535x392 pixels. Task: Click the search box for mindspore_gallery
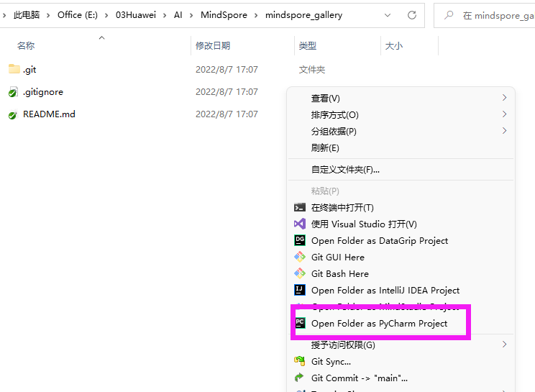coord(485,15)
